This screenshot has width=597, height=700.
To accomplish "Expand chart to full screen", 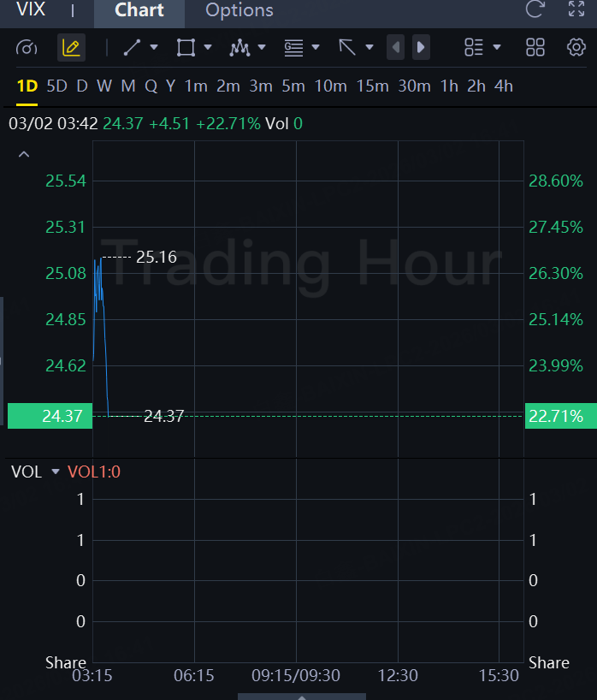I will 576,10.
